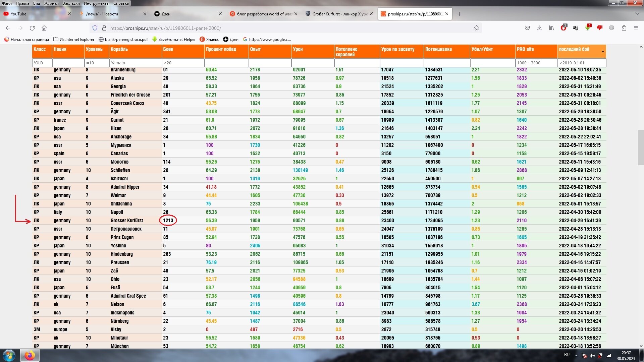Open Firefox downloads panel
The width and height of the screenshot is (644, 362).
[x=539, y=28]
